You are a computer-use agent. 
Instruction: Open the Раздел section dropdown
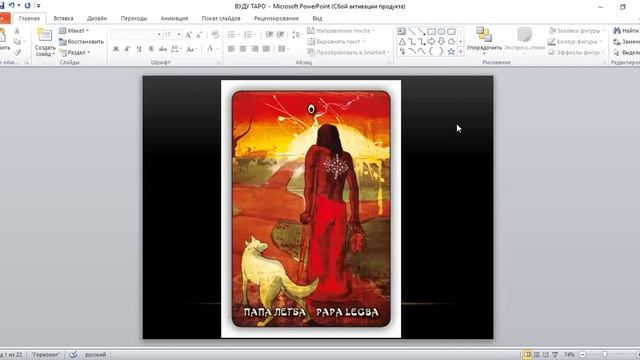(x=74, y=53)
